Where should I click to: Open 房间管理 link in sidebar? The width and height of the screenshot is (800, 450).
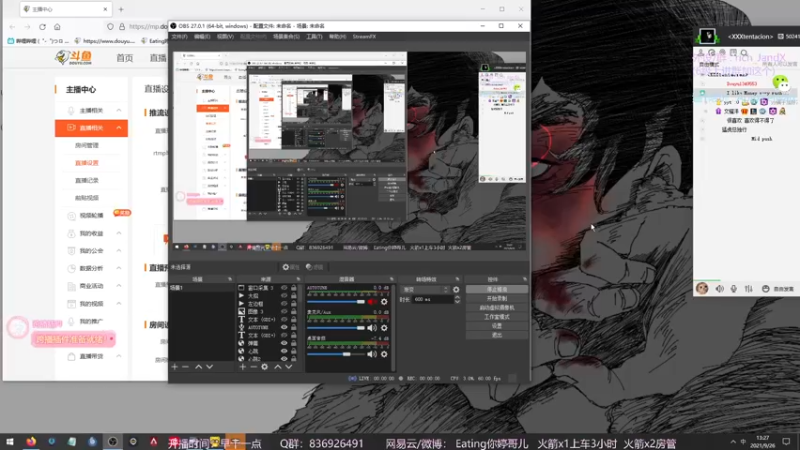click(x=87, y=145)
